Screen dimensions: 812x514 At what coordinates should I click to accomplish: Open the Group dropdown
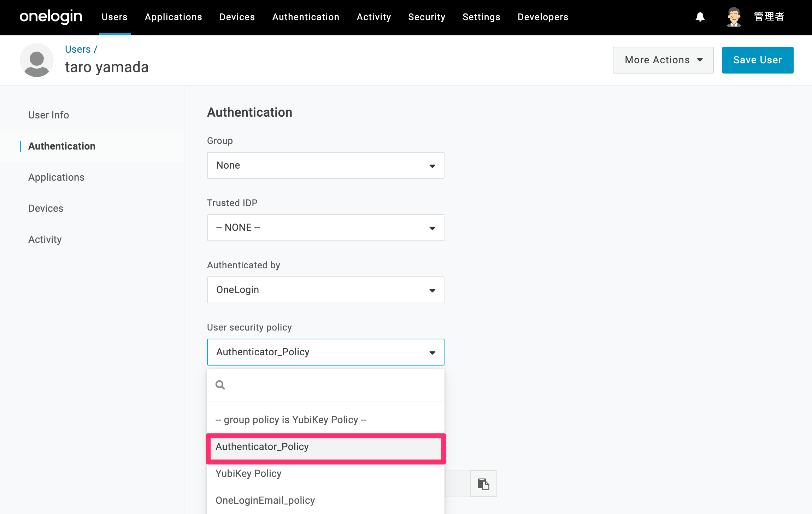point(325,165)
